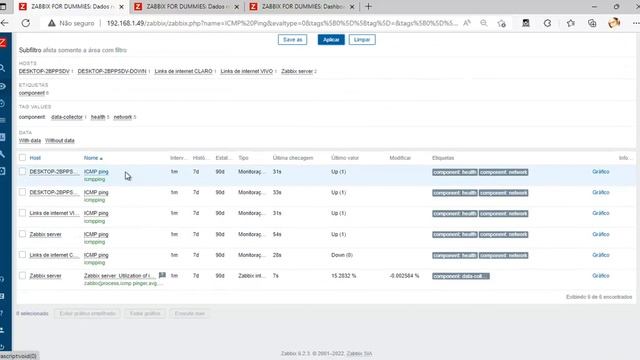Sort by the Nome column header arrow

93,158
